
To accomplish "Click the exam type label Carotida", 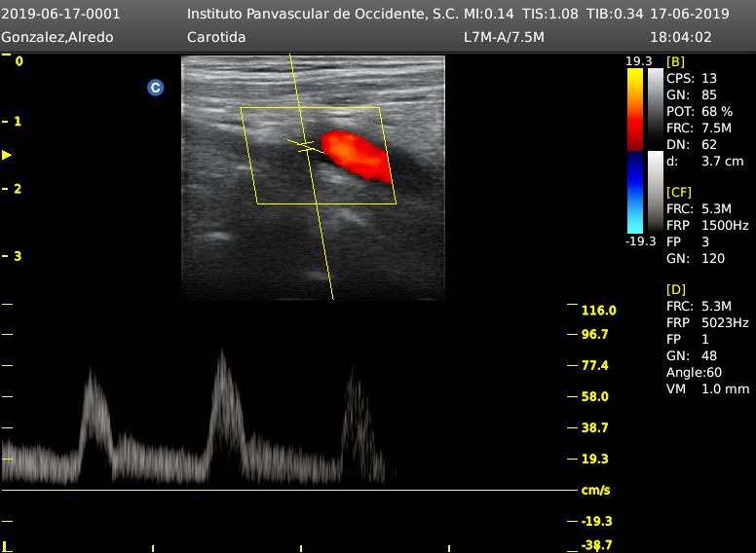I will coord(216,37).
